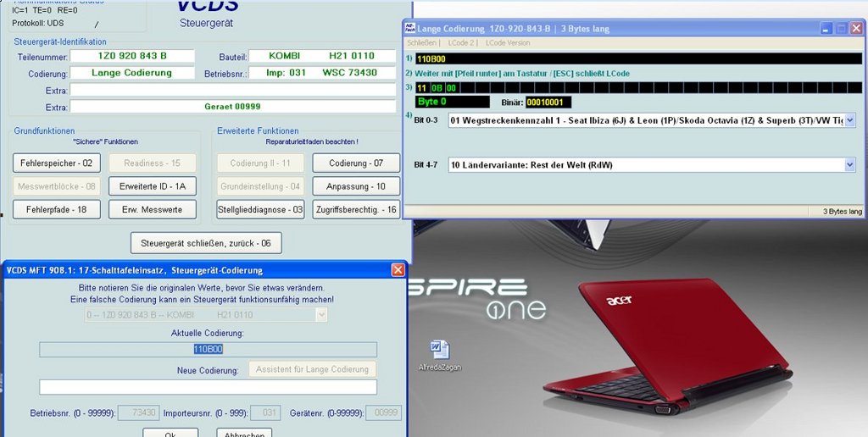Open Anpassung - 10

(356, 186)
